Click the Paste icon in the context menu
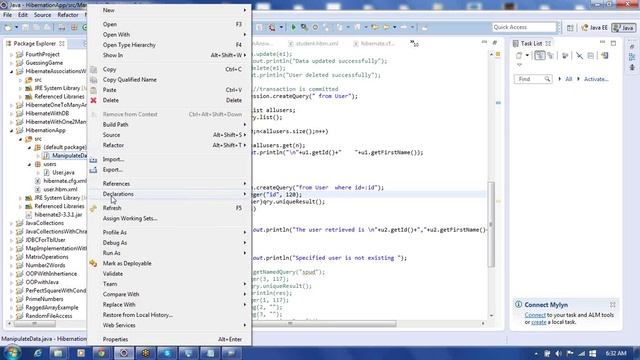Image resolution: width=640 pixels, height=360 pixels. (93, 90)
